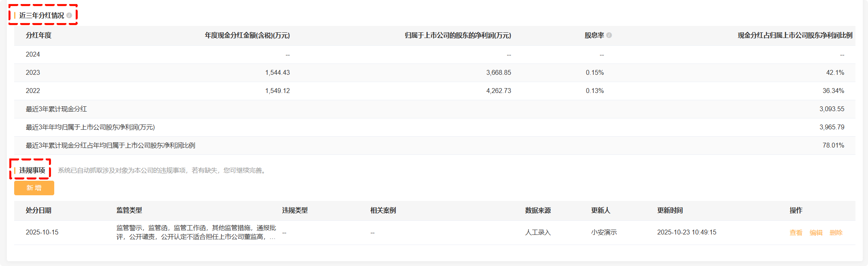Viewport: 868px width, 266px height.
Task: Click the 违规事项 section title
Action: click(32, 170)
